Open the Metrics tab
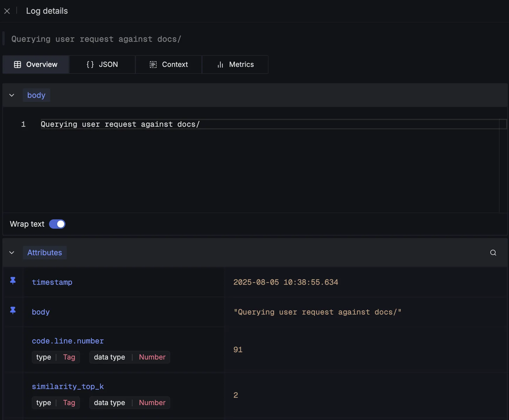 tap(235, 65)
